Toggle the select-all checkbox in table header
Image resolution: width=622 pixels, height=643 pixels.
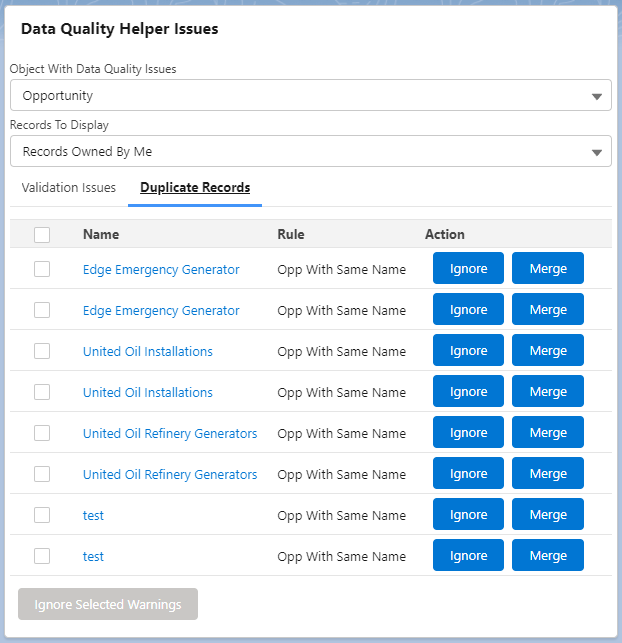coord(42,235)
